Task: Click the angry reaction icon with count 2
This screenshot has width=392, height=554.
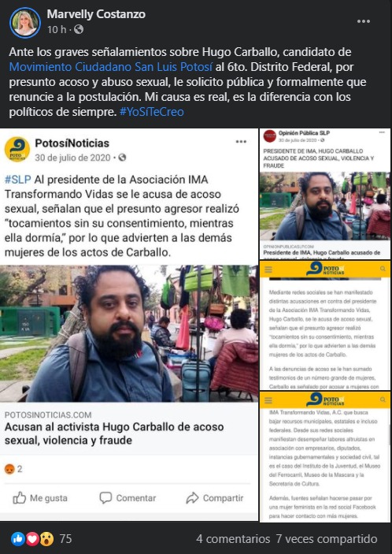Action: click(9, 469)
